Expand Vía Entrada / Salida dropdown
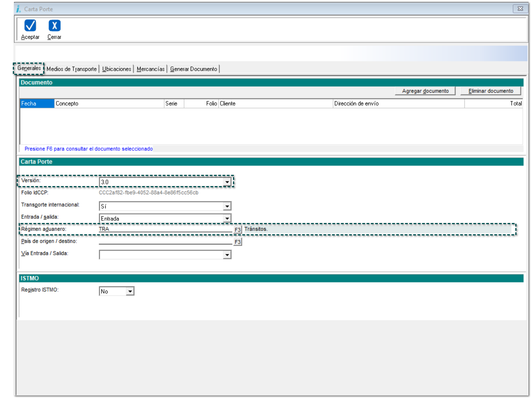This screenshot has width=532, height=399. tap(227, 255)
